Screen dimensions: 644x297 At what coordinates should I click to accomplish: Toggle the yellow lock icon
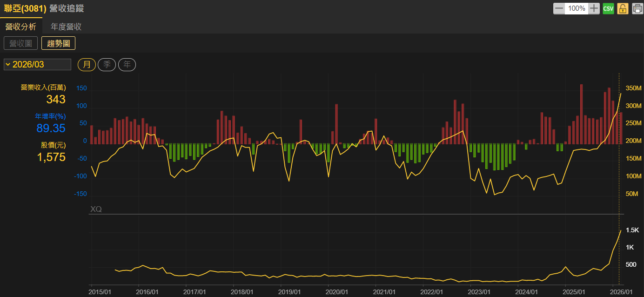pos(623,8)
